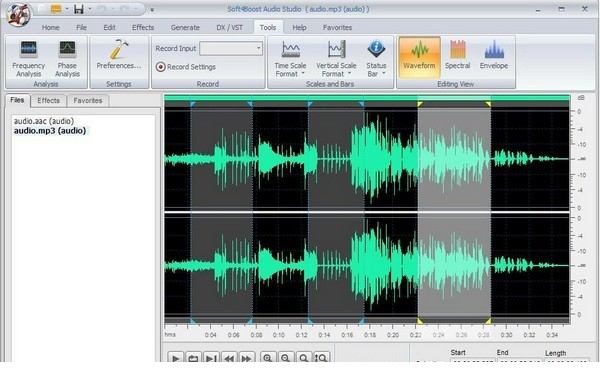Click the yellow selection end marker at top
Image resolution: width=600 pixels, height=376 pixels.
click(x=488, y=104)
